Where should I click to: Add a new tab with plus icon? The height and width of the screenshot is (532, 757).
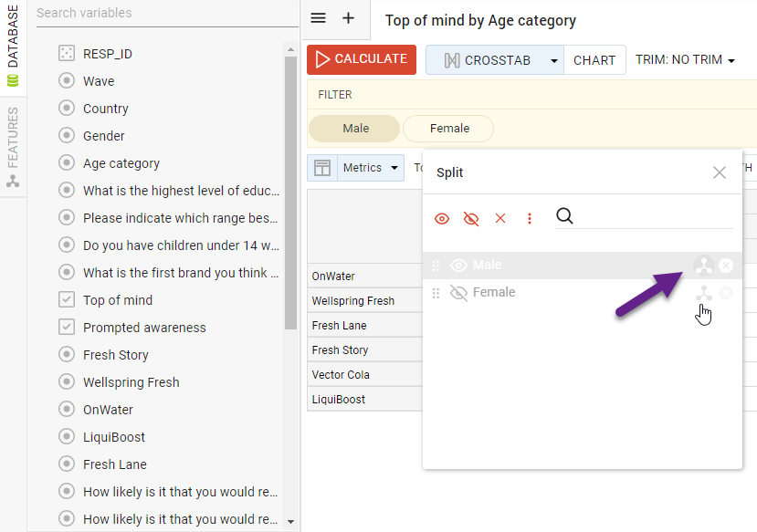point(348,18)
